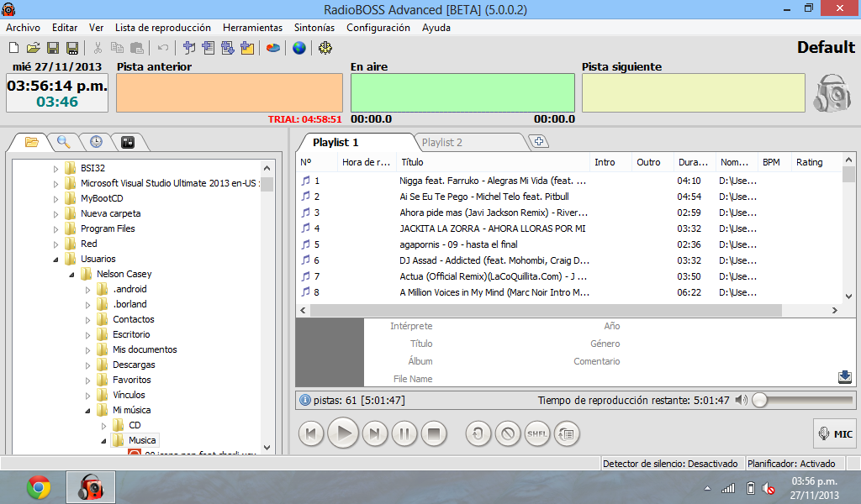Open the Lista de reproducción menu
The width and height of the screenshot is (861, 504).
[x=163, y=28]
